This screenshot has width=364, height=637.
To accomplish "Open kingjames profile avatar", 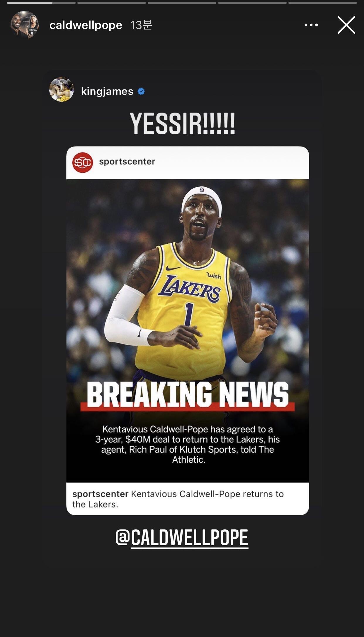I will 62,90.
